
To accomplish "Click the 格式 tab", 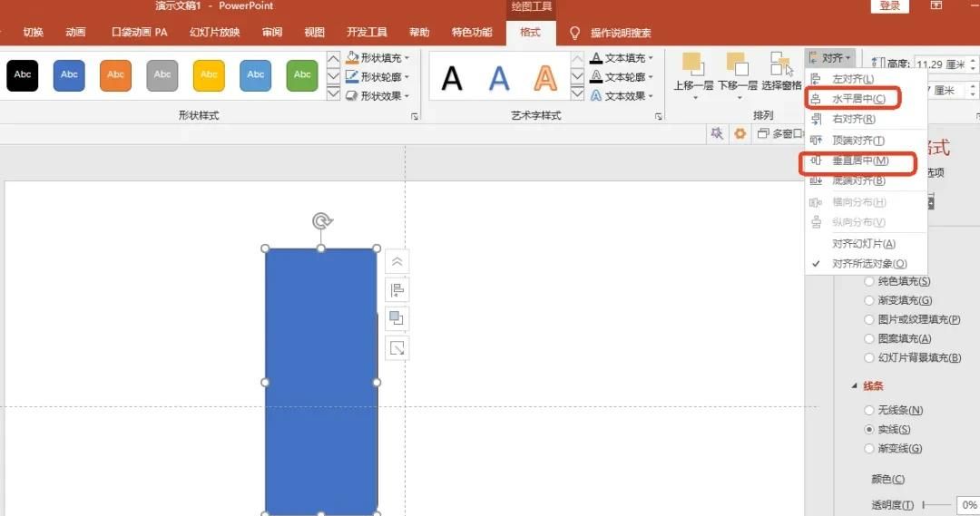I will coord(531,33).
